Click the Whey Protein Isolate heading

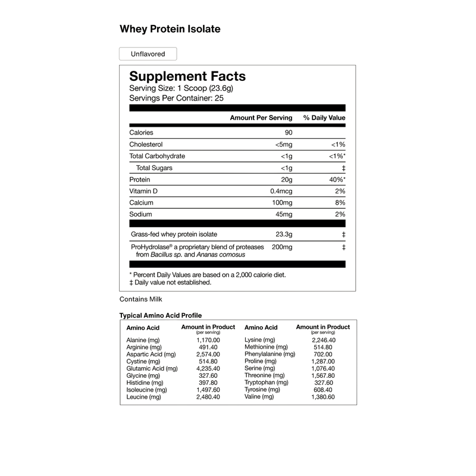170,29
